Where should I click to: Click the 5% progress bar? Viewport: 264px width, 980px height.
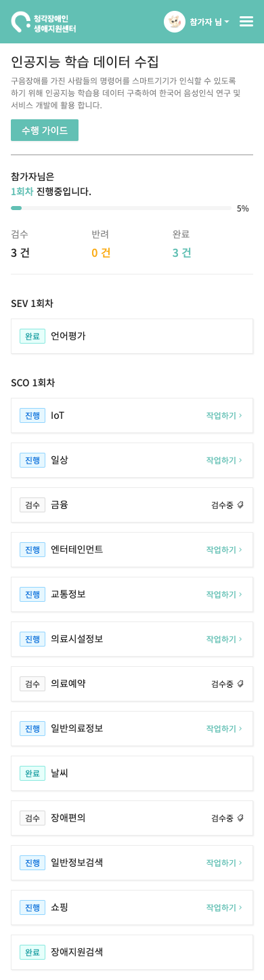[121, 208]
